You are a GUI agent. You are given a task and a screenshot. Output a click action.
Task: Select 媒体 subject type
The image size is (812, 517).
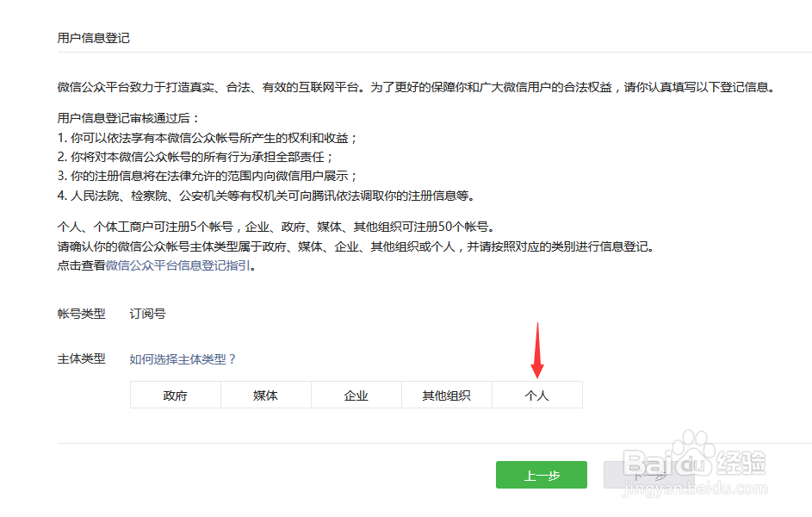coord(265,395)
